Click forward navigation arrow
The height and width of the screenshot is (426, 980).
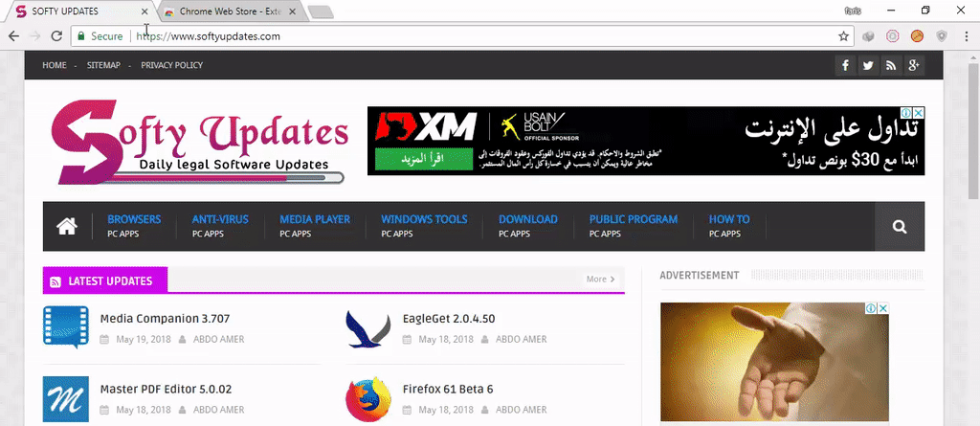tap(35, 36)
